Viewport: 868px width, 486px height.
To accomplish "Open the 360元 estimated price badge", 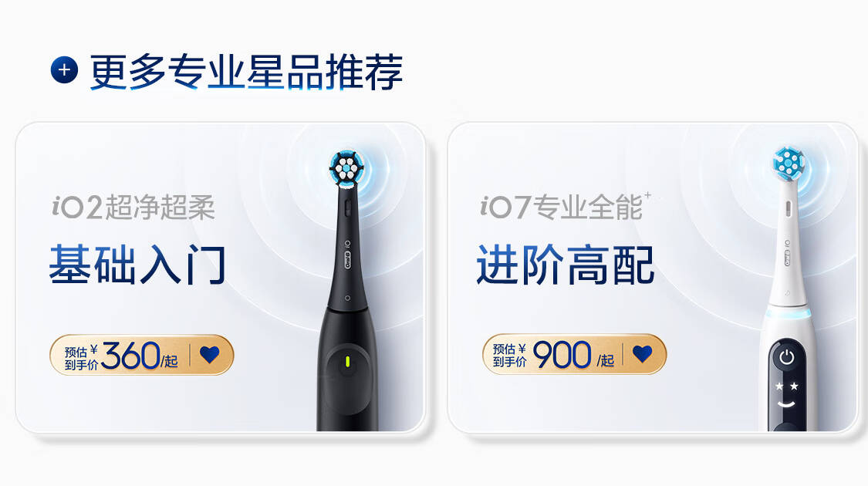I will [142, 355].
